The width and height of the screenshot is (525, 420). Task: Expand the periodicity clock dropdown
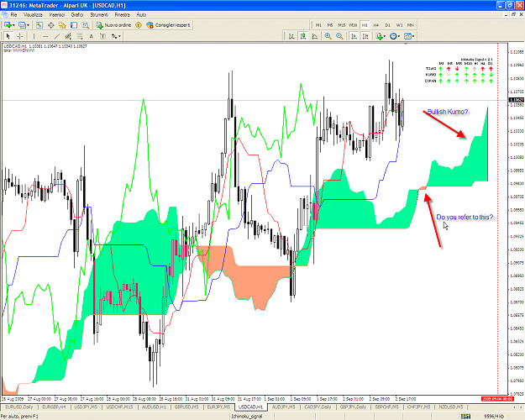point(399,36)
